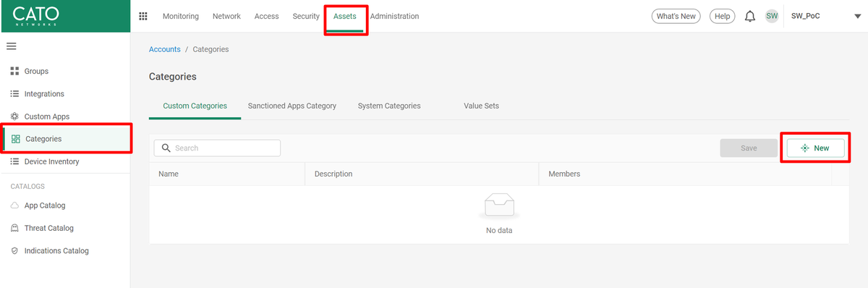Open the Monitoring menu
Image resolution: width=868 pixels, height=288 pixels.
coord(181,16)
